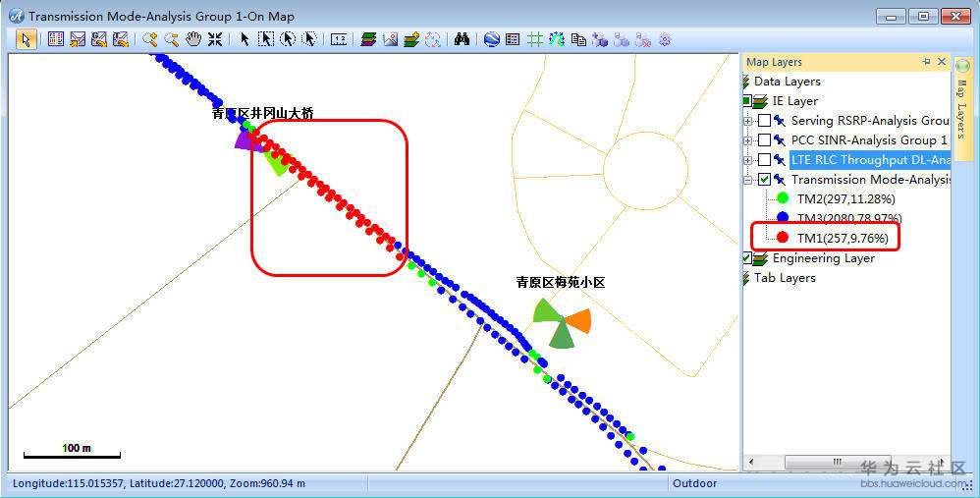This screenshot has width=980, height=498.
Task: Click the green circle auto-hide panel icon
Action: pyautogui.click(x=962, y=65)
